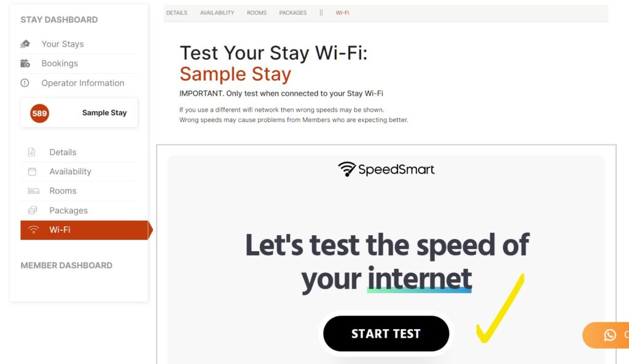Click the STAY DASHBOARD title
The height and width of the screenshot is (364, 629).
coord(58,19)
